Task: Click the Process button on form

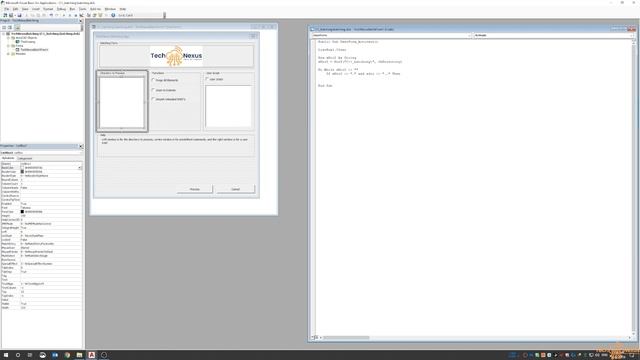Action: pos(195,189)
